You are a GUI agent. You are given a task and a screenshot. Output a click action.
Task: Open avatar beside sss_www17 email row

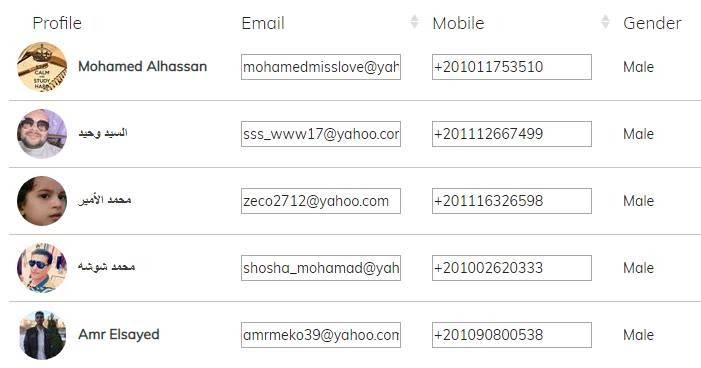point(42,134)
